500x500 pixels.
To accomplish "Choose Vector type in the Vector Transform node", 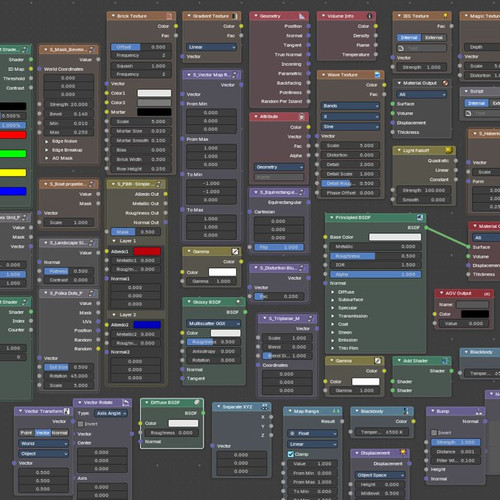I will pyautogui.click(x=43, y=433).
